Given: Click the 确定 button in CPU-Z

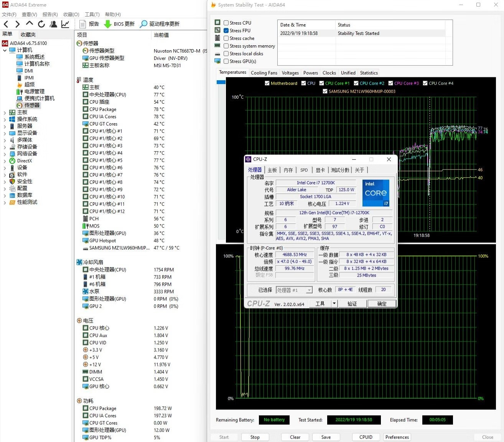Looking at the screenshot, I should (382, 303).
